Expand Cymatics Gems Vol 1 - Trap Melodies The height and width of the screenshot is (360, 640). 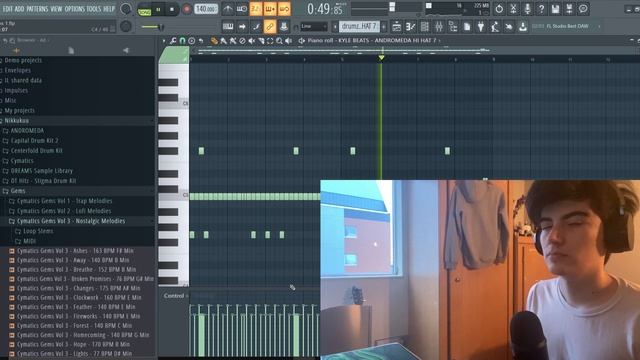pos(60,201)
